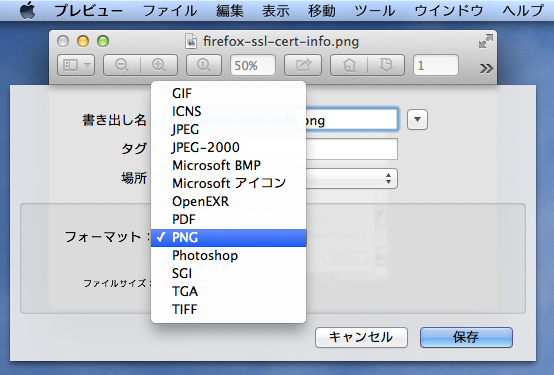Open the 表示 menu
Image resolution: width=554 pixels, height=375 pixels.
click(276, 11)
